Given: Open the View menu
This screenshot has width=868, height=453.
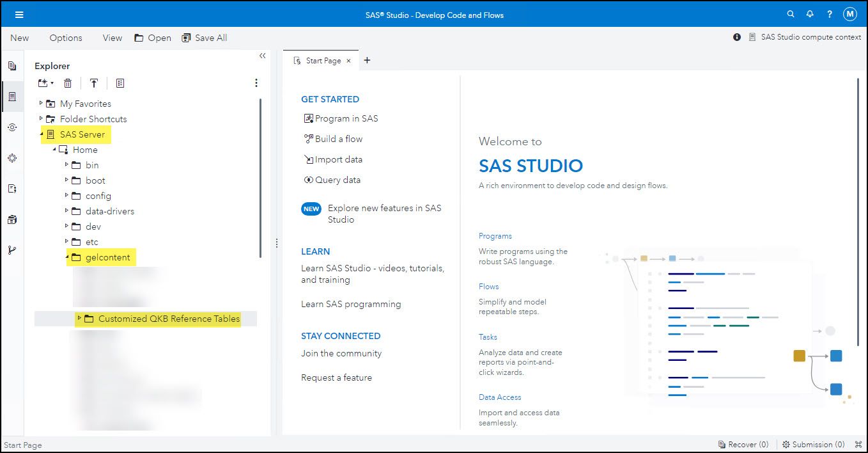Looking at the screenshot, I should pos(112,38).
